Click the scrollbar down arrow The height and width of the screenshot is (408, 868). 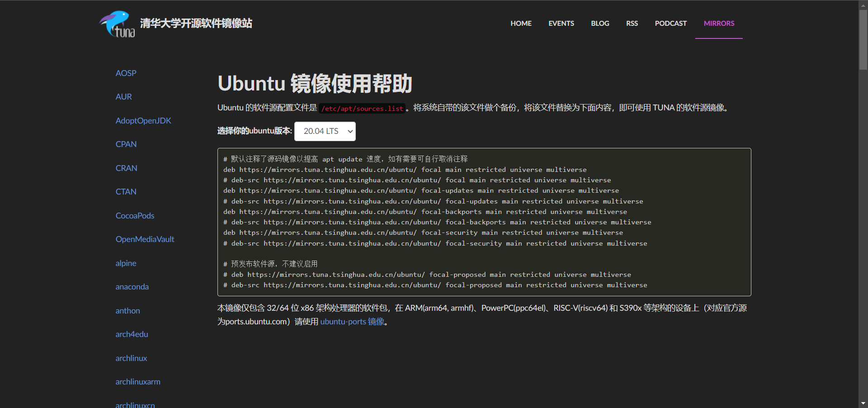pyautogui.click(x=863, y=403)
